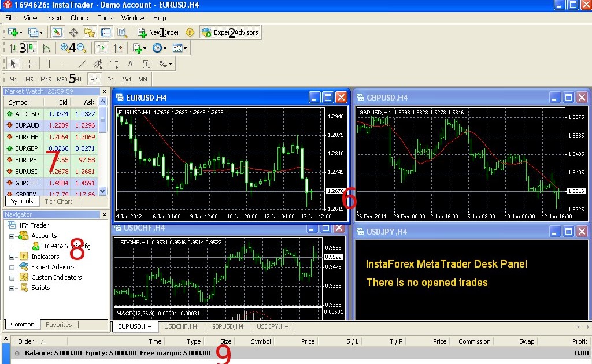Zoom in on the chart
The image size is (592, 364).
coord(65,47)
